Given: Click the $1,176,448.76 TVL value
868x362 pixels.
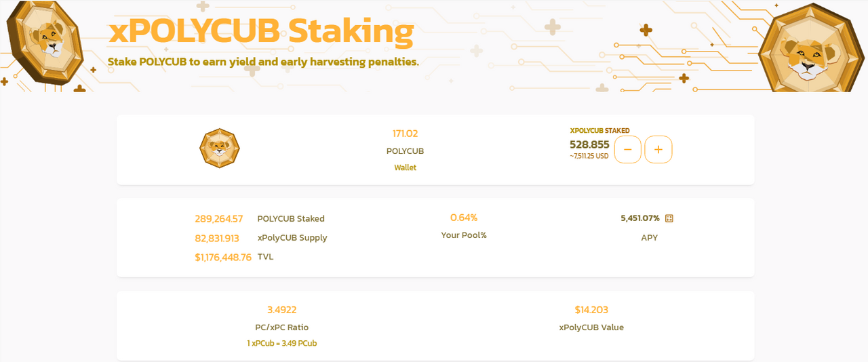Looking at the screenshot, I should [223, 257].
